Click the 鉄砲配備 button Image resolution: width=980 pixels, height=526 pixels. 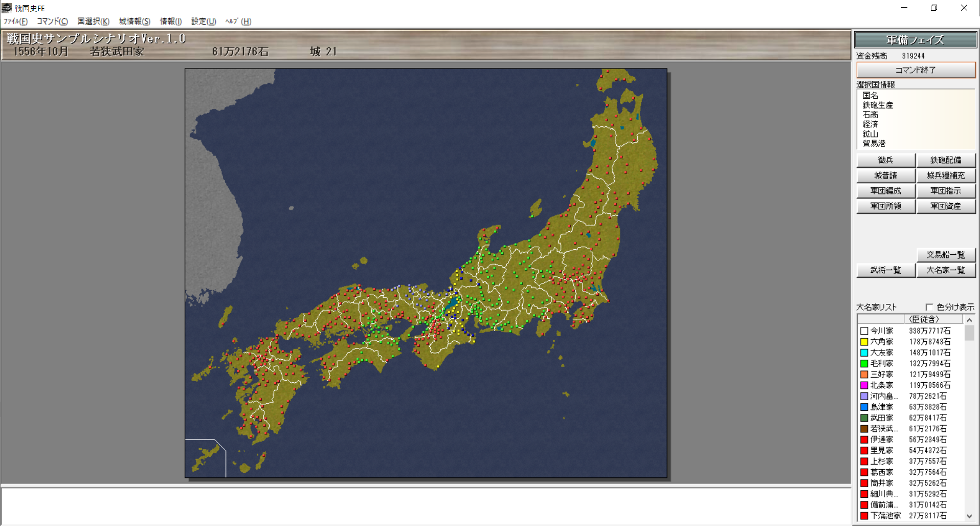pyautogui.click(x=945, y=160)
